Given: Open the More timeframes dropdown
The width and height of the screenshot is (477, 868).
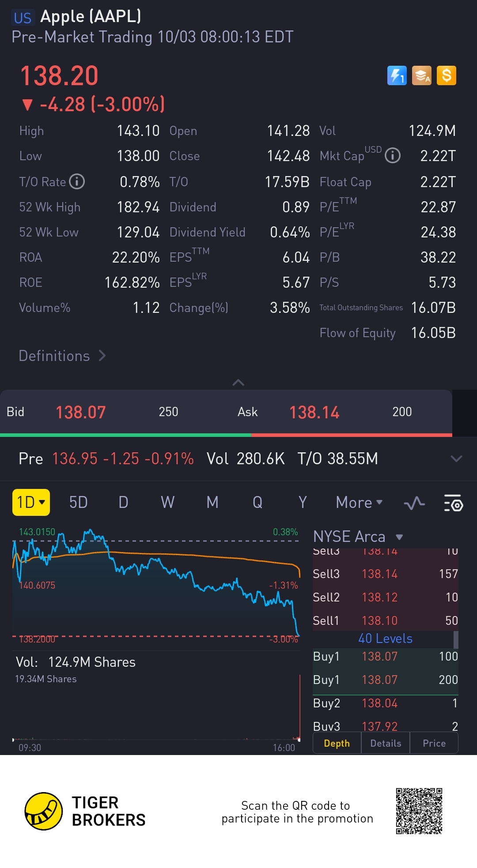Looking at the screenshot, I should pyautogui.click(x=359, y=502).
